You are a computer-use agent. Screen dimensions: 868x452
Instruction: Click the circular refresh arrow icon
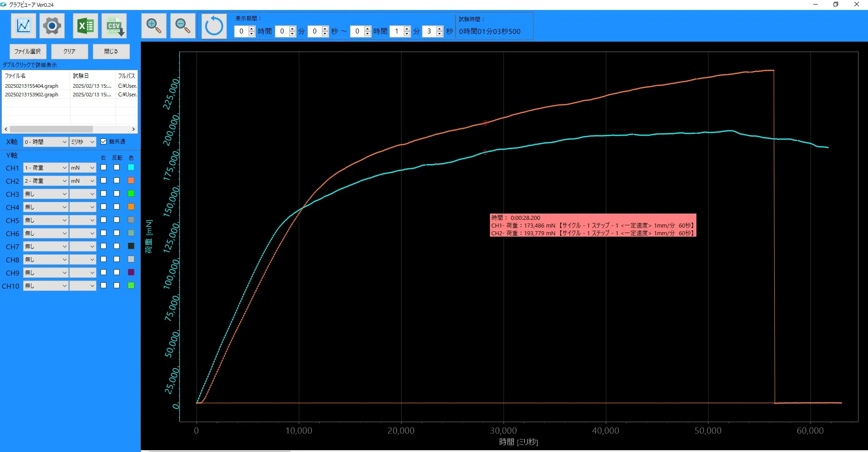point(214,26)
